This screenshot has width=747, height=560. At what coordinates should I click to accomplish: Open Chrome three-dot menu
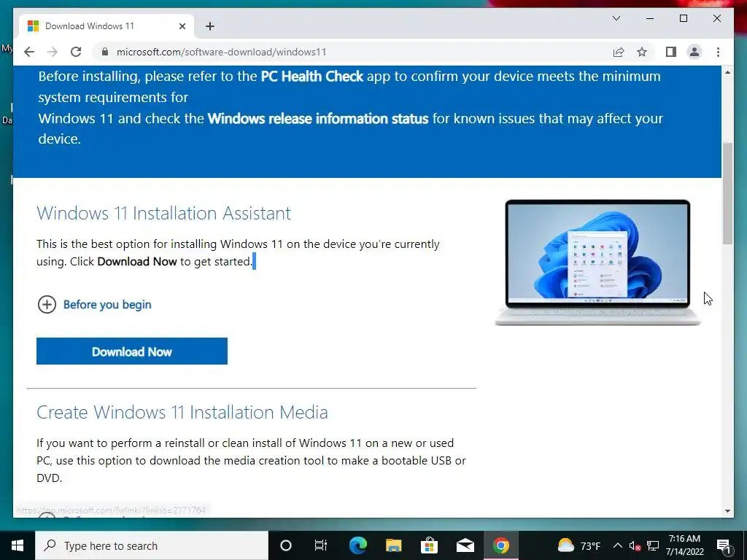(718, 52)
